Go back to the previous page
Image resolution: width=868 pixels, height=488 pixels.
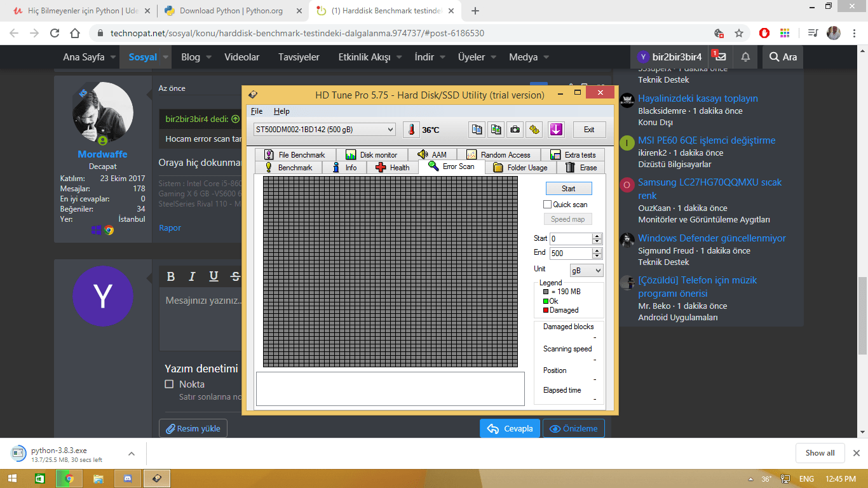[x=14, y=33]
